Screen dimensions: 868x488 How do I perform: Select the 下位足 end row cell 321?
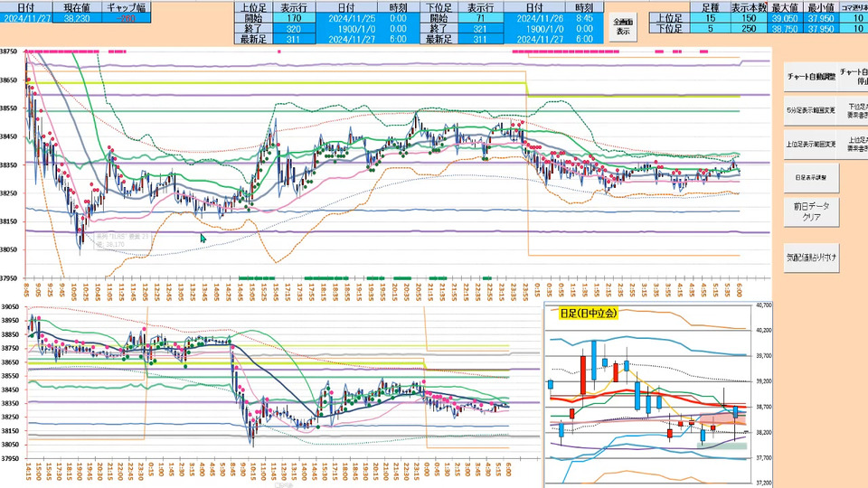(480, 29)
